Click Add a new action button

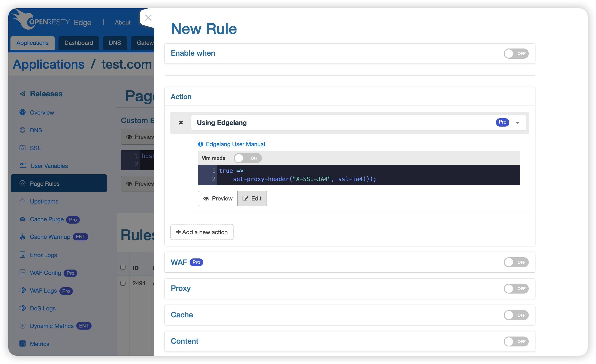pyautogui.click(x=202, y=232)
